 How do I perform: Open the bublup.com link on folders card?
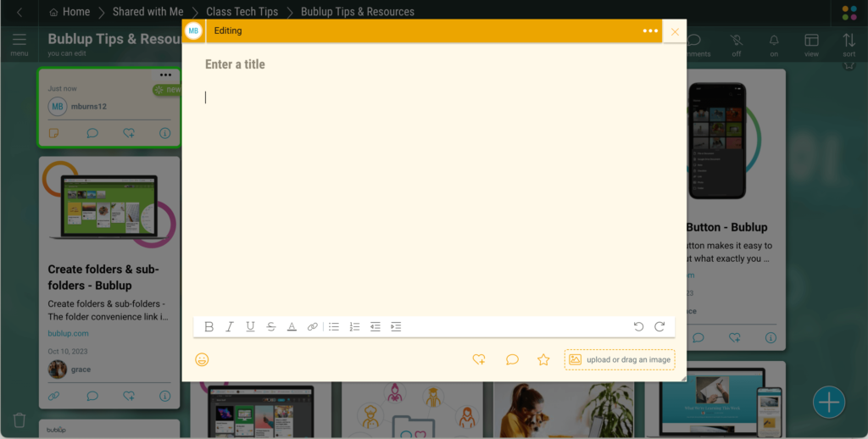pos(68,333)
